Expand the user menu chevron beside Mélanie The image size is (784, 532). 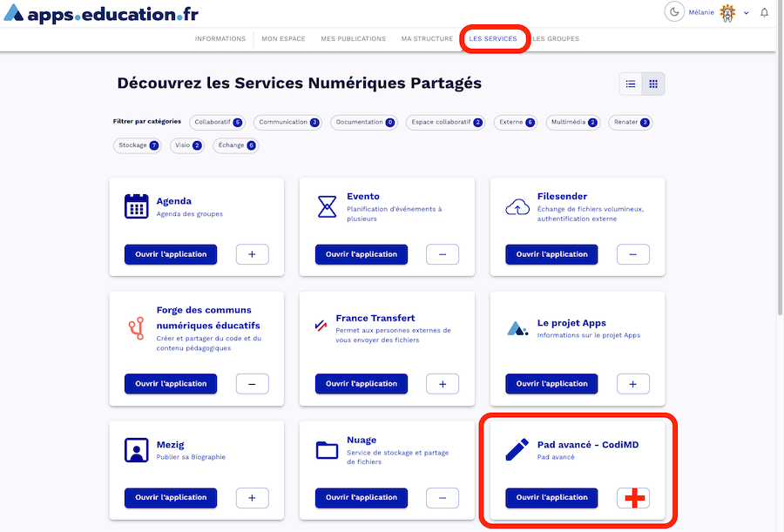click(x=747, y=13)
